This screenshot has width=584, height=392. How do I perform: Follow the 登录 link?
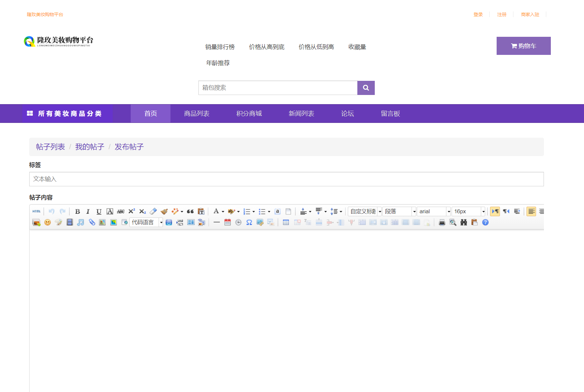point(478,14)
